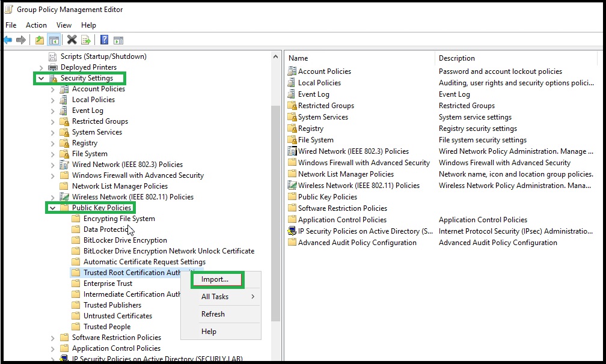
Task: Click the Export List toolbar icon
Action: 86,40
